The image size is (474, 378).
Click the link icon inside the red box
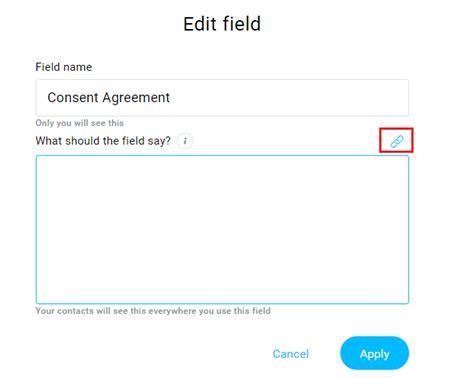click(x=397, y=141)
